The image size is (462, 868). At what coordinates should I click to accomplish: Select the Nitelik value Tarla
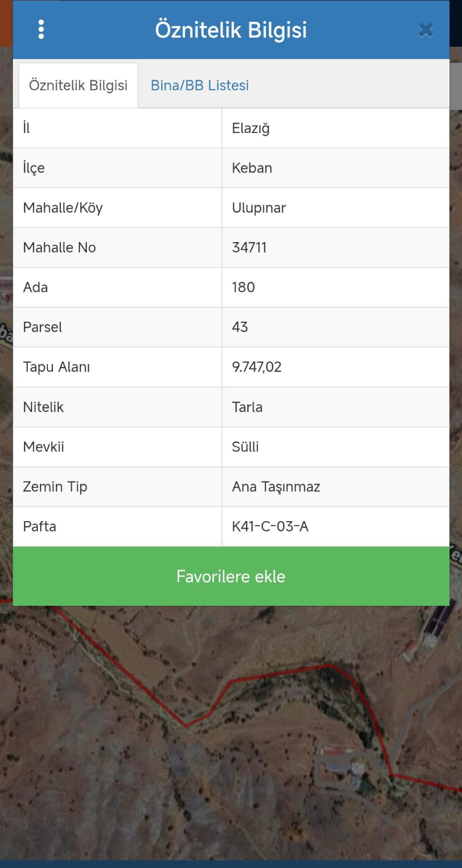pyautogui.click(x=247, y=407)
